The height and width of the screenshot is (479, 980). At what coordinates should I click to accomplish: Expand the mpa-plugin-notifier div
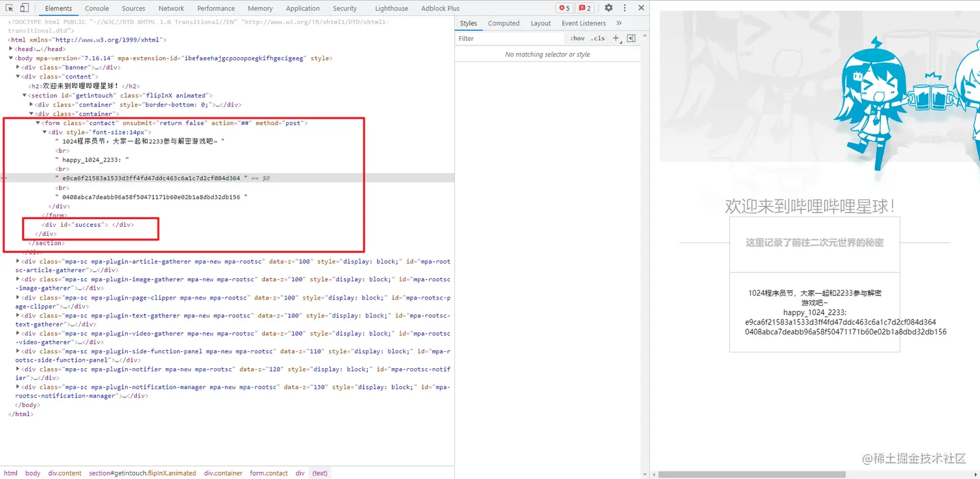click(18, 369)
